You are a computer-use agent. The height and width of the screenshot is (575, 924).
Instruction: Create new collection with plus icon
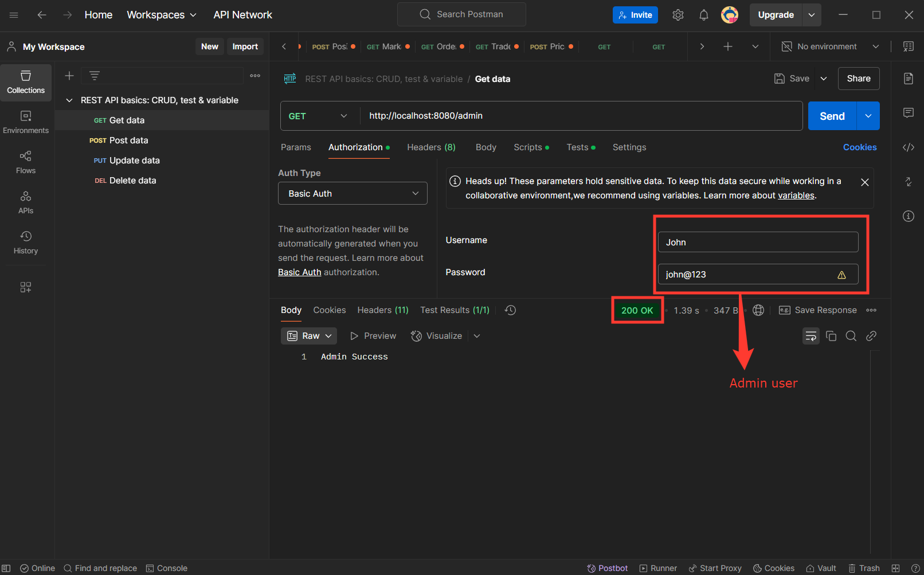tap(69, 76)
